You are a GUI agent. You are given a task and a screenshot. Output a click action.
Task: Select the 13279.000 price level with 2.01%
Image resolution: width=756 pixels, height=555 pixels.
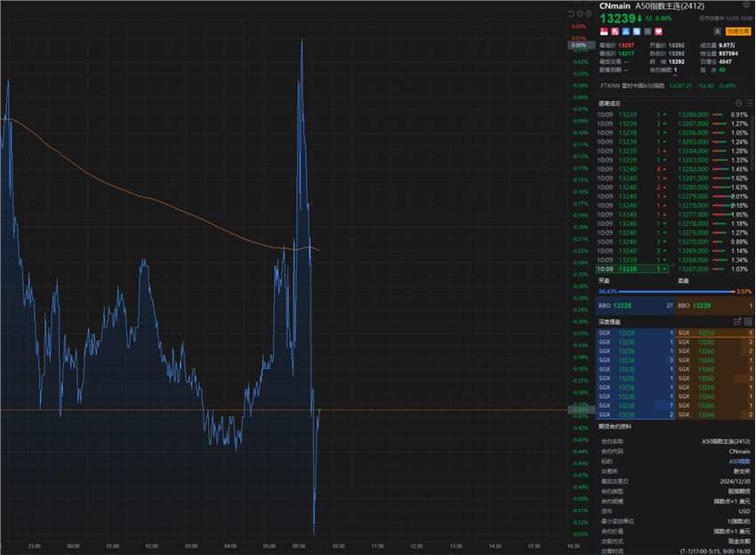(x=713, y=197)
